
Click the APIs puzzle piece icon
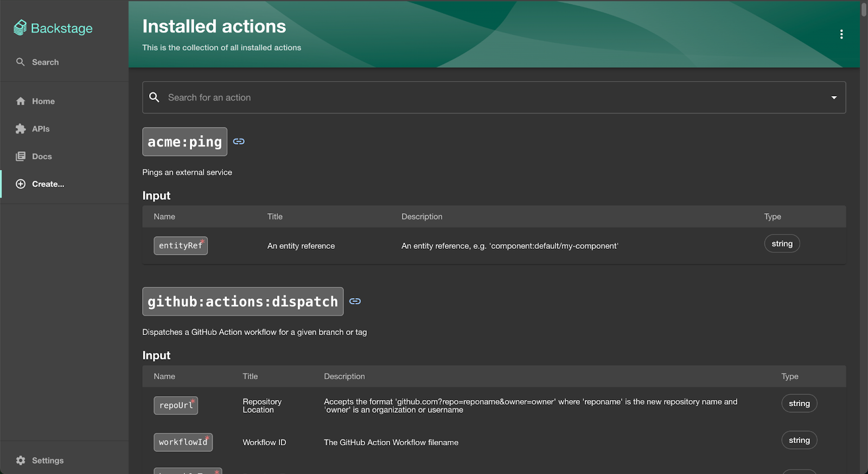[x=21, y=129]
